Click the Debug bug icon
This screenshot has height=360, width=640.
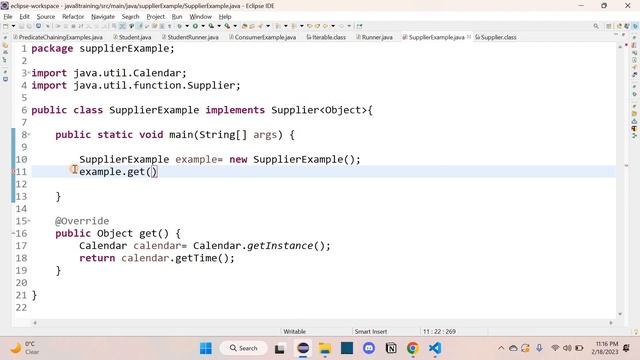click(179, 26)
